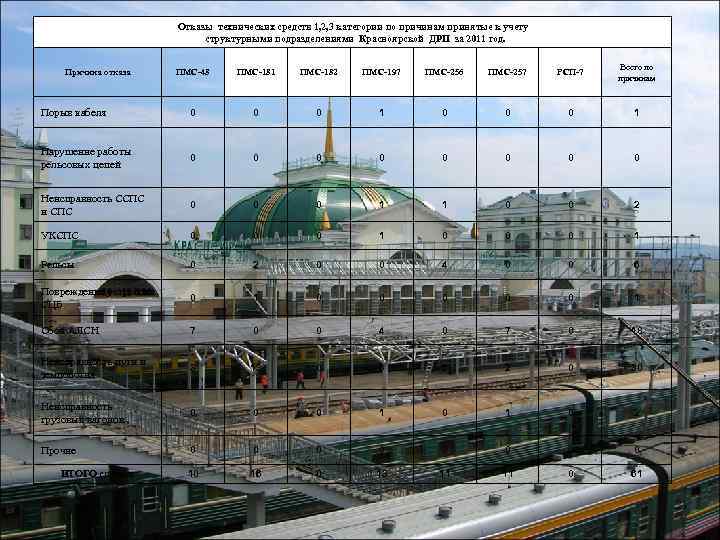Select ПМС-197 value 1 in 'Порыв кабеля' row
Screen dimensions: 720x540
coord(381,112)
